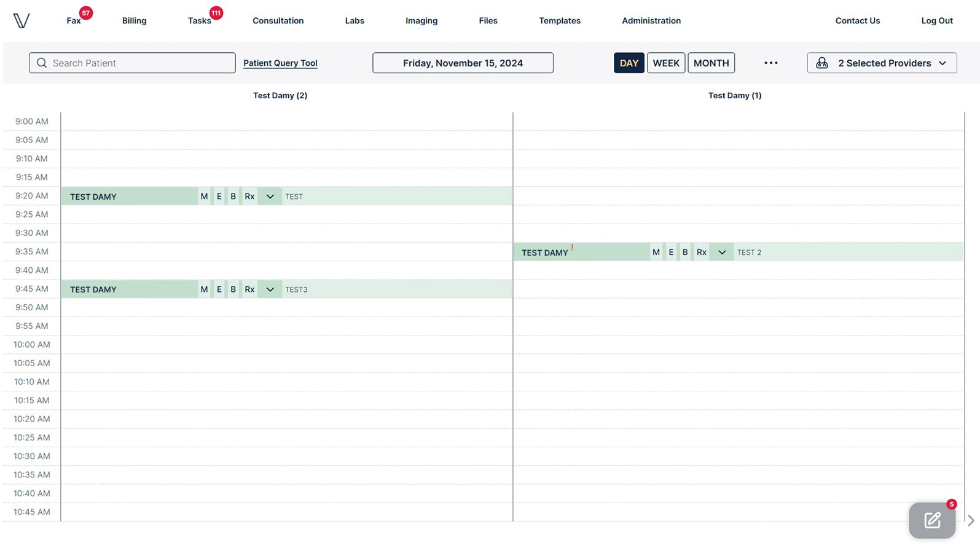
Task: Open the Files section
Action: click(x=488, y=20)
